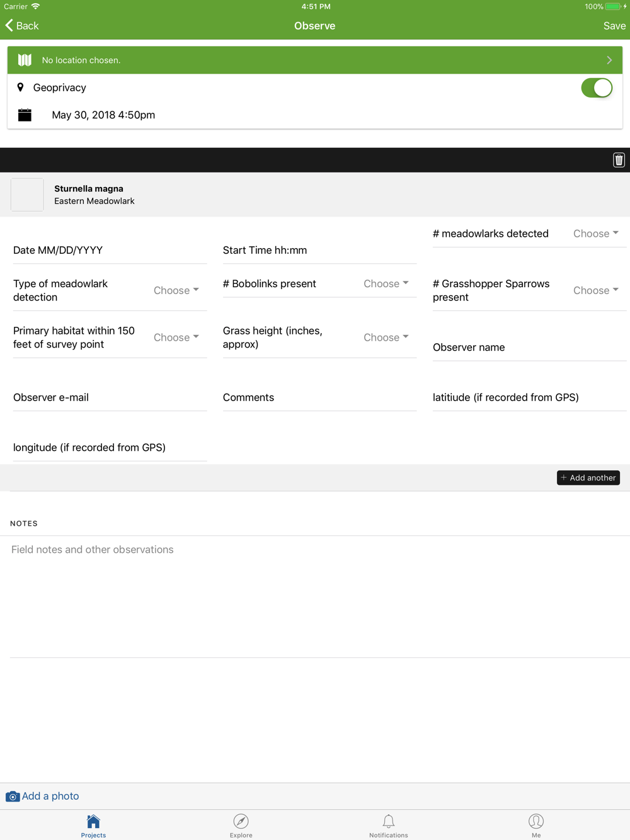Expand the location chooser chevron
This screenshot has width=630, height=840.
coord(609,60)
